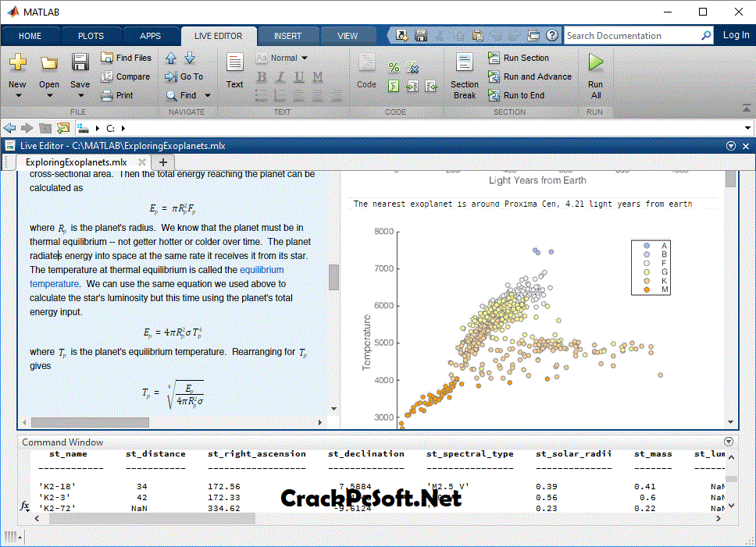756x547 pixels.
Task: Switch to the PLOTS tab
Action: (91, 36)
